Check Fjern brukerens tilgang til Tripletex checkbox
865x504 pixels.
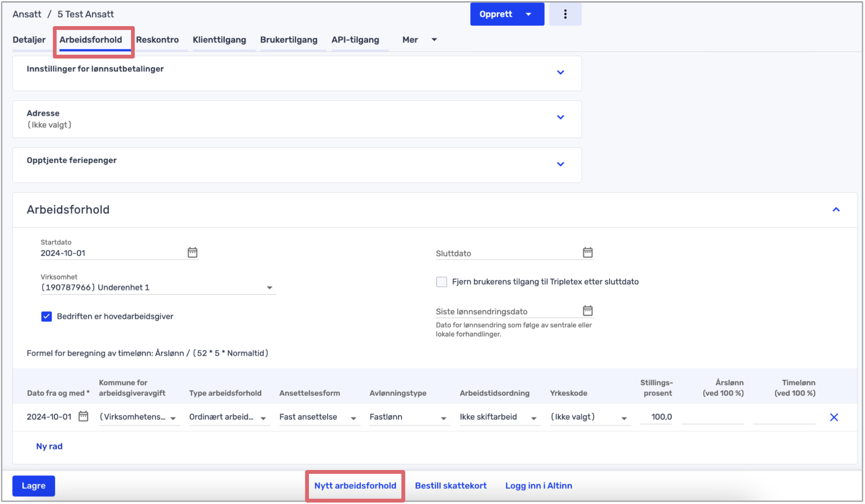coord(442,282)
